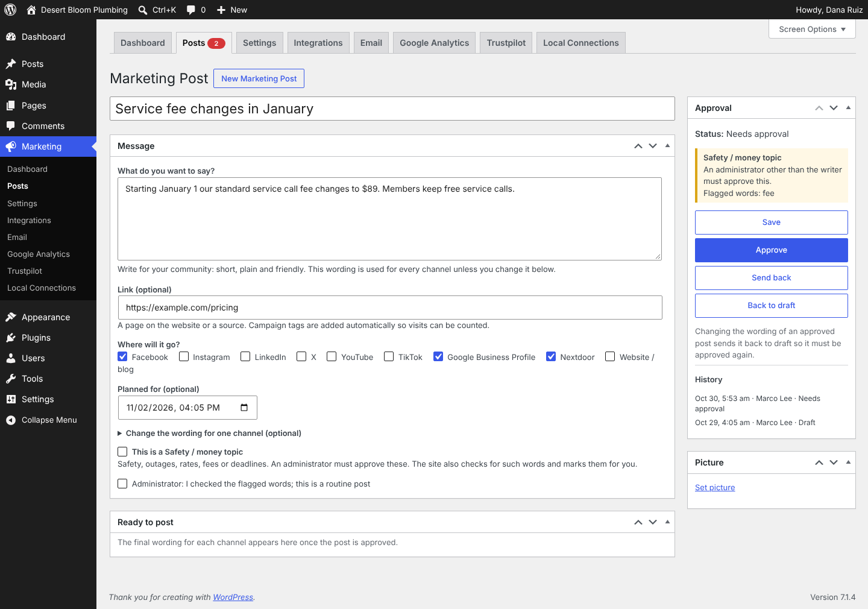Click the Send back button
This screenshot has height=609, width=868.
click(x=772, y=278)
